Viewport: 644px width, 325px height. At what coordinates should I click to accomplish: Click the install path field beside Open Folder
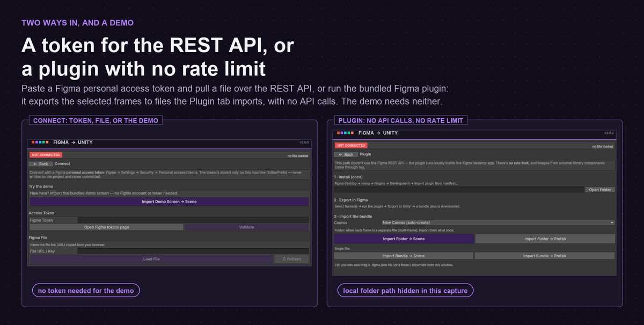click(x=459, y=190)
